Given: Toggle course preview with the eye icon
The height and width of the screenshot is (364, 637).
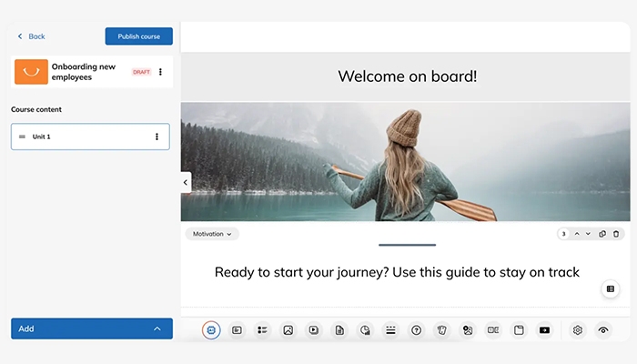Looking at the screenshot, I should [x=602, y=329].
